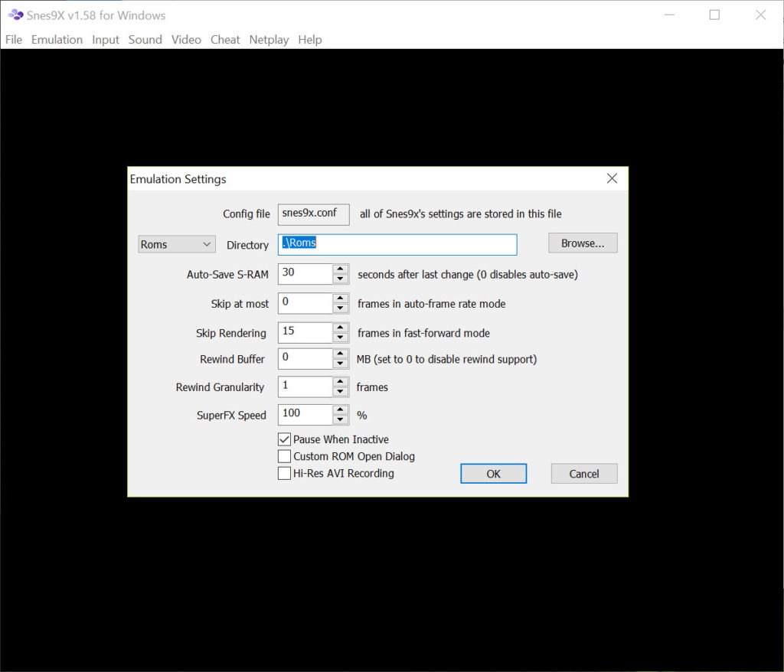Increase Rewind Granularity frames value

pyautogui.click(x=341, y=381)
